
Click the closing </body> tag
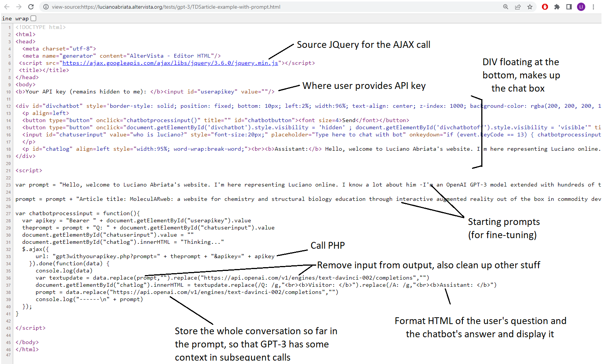coord(27,342)
